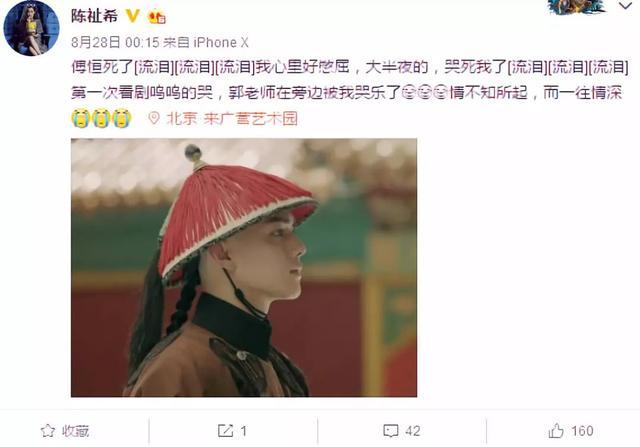This screenshot has width=640, height=447.
Task: Open the 8月28日 00:15 timestamp link
Action: pyautogui.click(x=115, y=42)
